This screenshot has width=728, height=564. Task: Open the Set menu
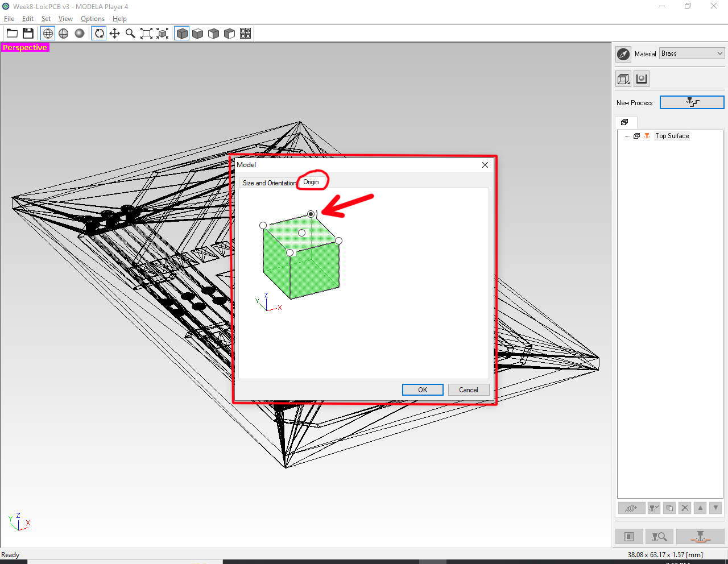pos(46,19)
